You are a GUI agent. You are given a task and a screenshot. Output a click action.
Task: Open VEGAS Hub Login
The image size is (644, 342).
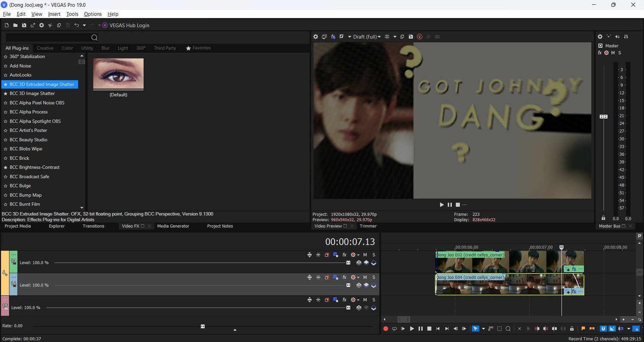click(126, 25)
